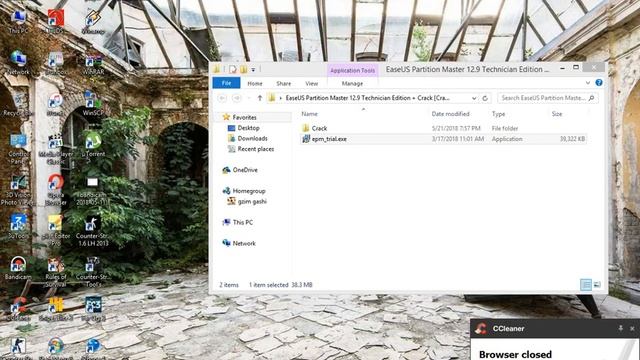Open Recent places in navigation pane
The height and width of the screenshot is (360, 640).
pos(256,149)
